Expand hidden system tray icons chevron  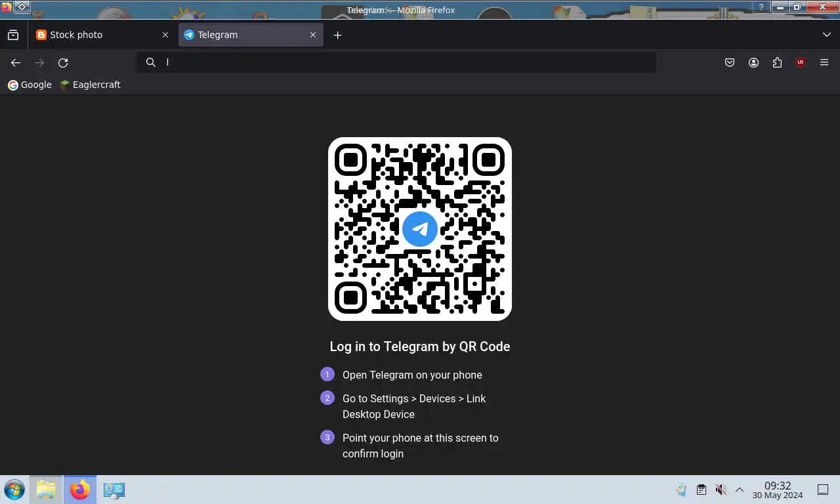pyautogui.click(x=740, y=490)
